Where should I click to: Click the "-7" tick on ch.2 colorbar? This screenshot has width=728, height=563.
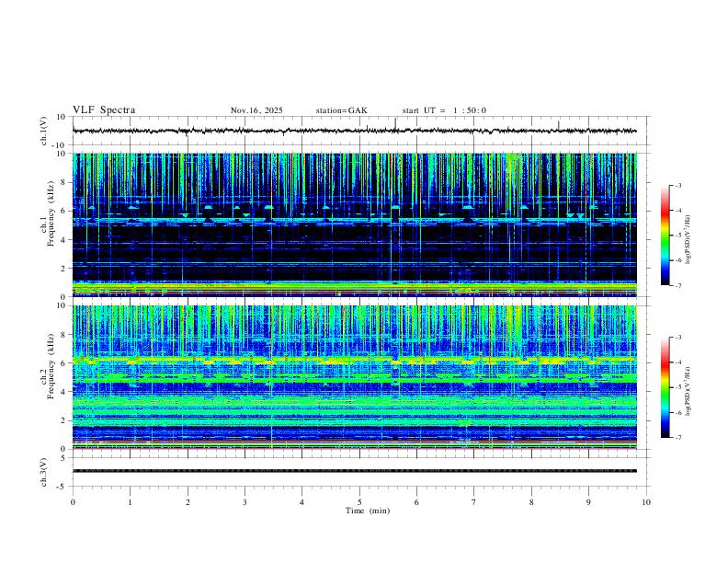click(678, 437)
